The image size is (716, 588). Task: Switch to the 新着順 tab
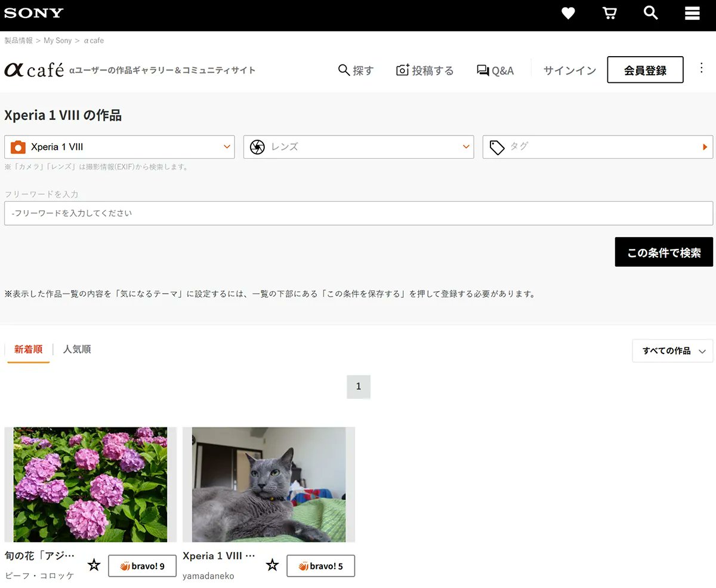point(29,349)
